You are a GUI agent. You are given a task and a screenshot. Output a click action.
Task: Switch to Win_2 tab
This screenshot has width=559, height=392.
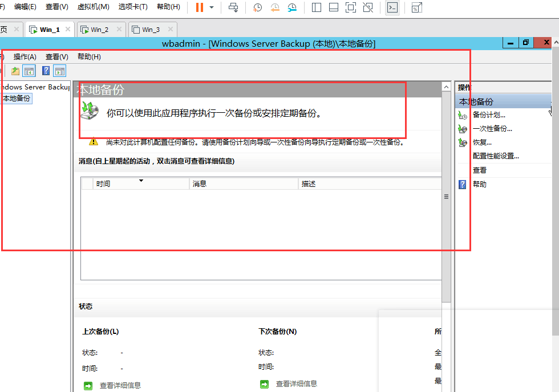99,30
